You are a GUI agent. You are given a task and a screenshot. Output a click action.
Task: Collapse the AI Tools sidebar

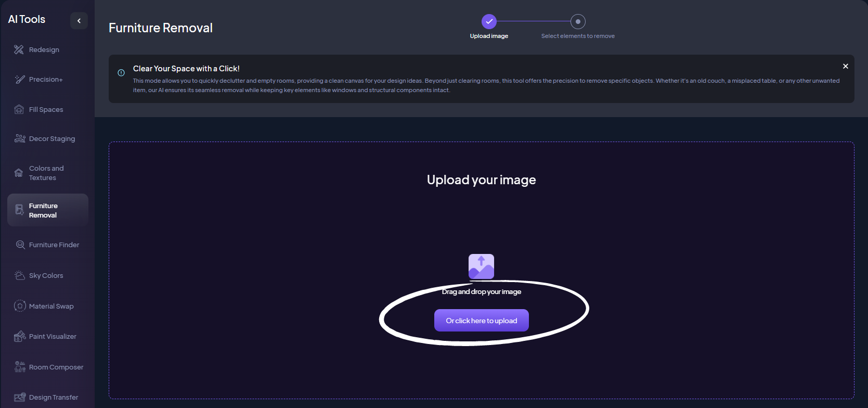coord(79,21)
